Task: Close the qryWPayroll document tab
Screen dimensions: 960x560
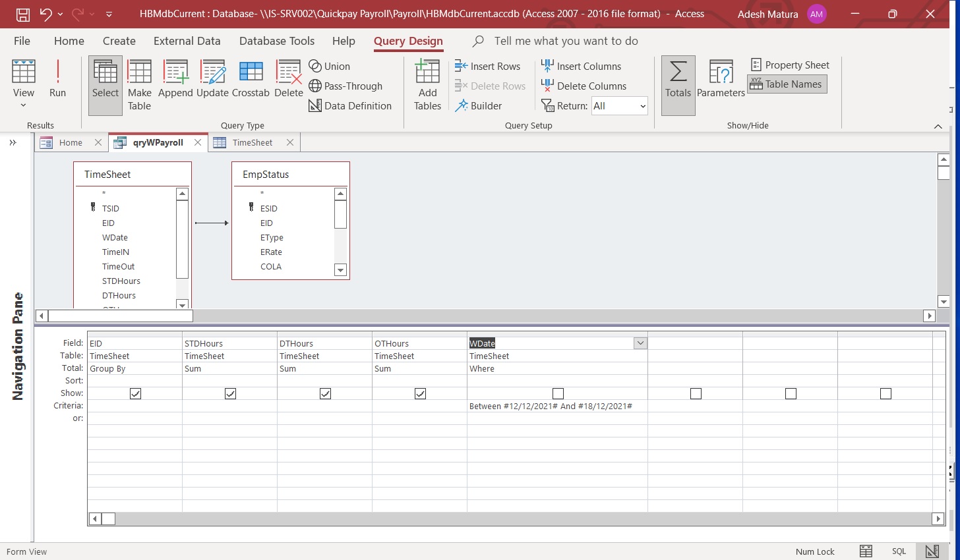Action: click(x=198, y=142)
